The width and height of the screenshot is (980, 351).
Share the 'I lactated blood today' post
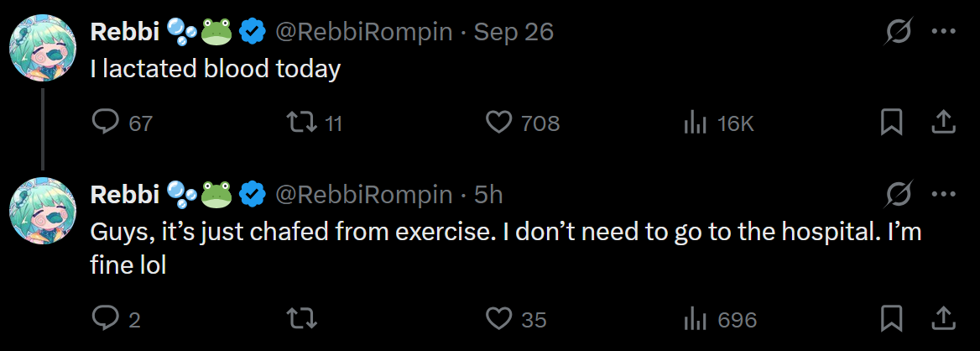pyautogui.click(x=944, y=123)
